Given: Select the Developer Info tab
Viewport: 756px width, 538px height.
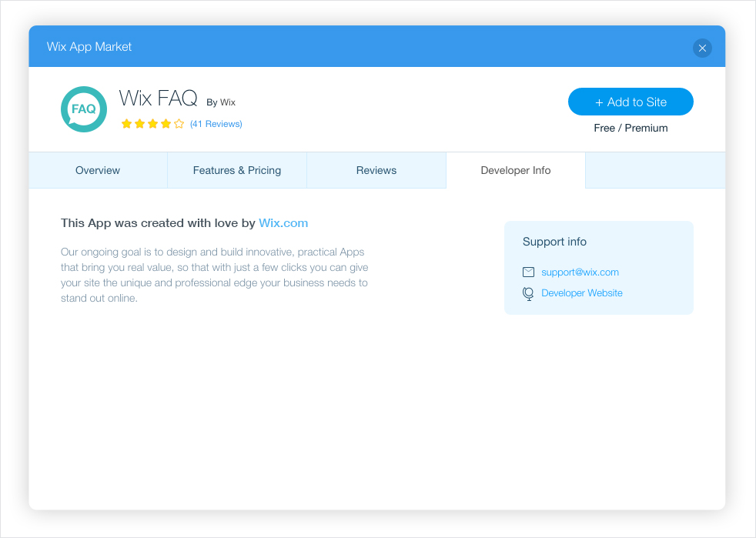Looking at the screenshot, I should [515, 170].
